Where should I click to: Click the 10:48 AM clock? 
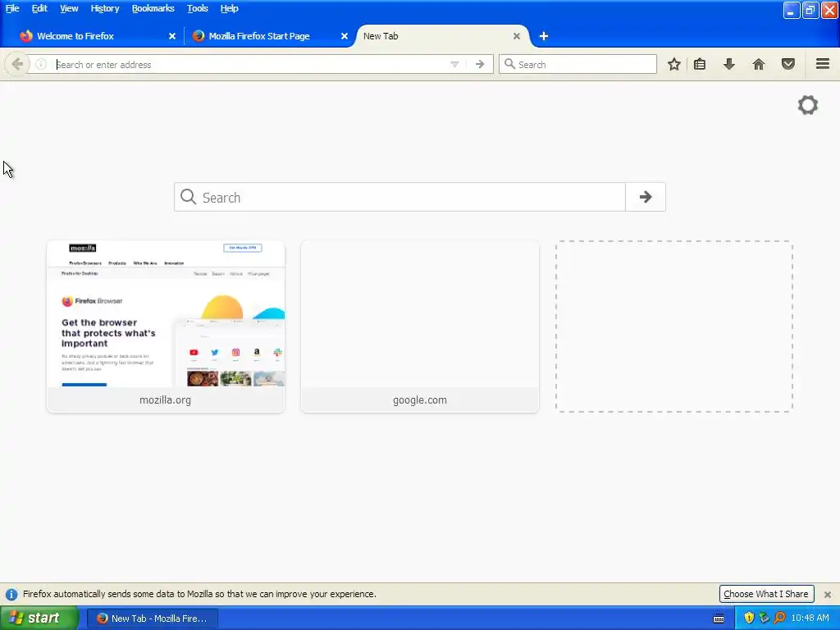(810, 619)
